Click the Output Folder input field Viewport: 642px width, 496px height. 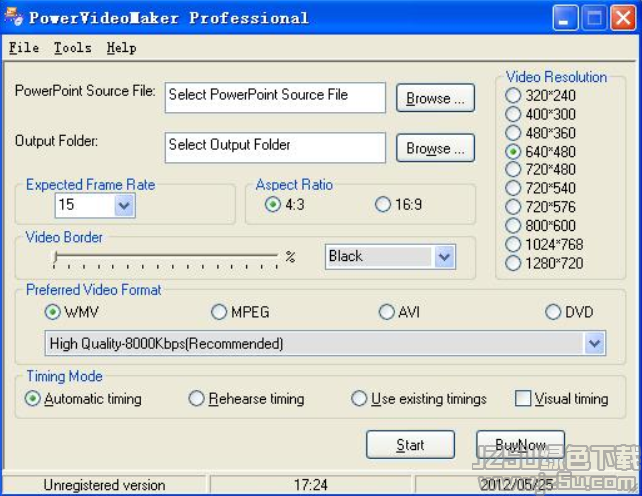(275, 147)
